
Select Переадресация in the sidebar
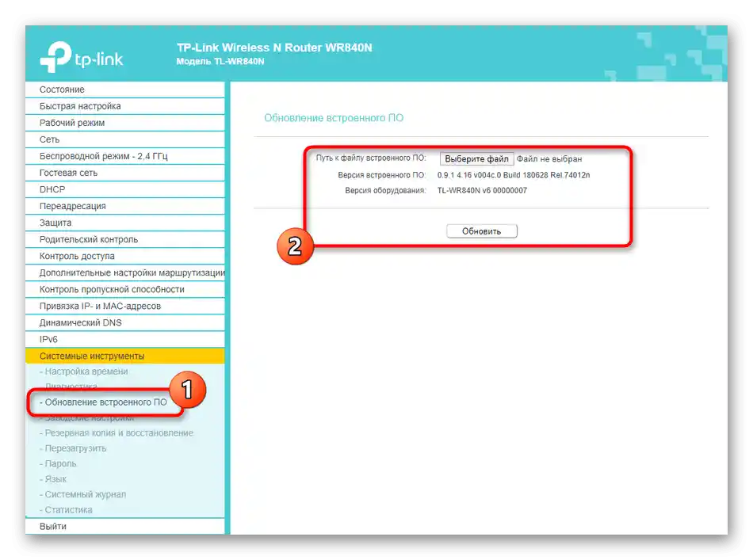125,206
